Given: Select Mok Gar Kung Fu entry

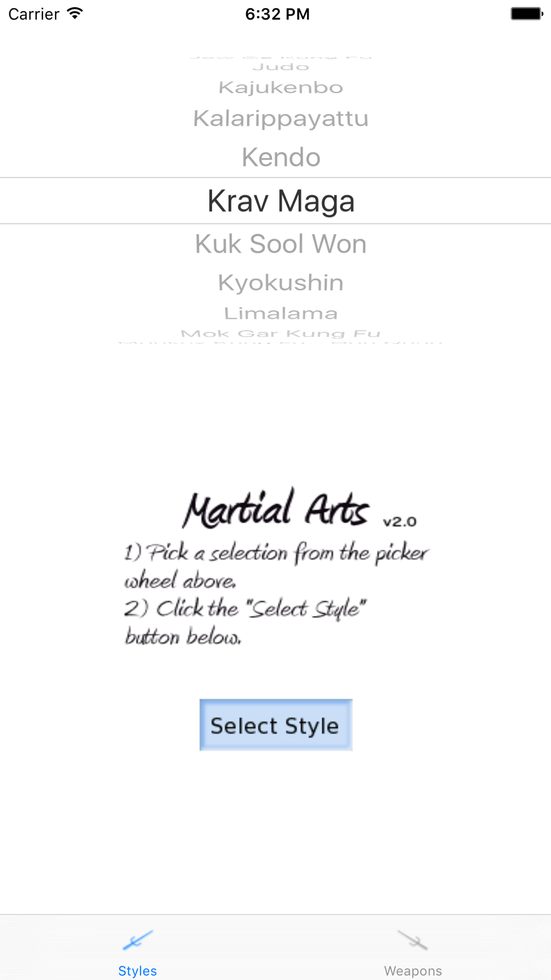Looking at the screenshot, I should 281,333.
